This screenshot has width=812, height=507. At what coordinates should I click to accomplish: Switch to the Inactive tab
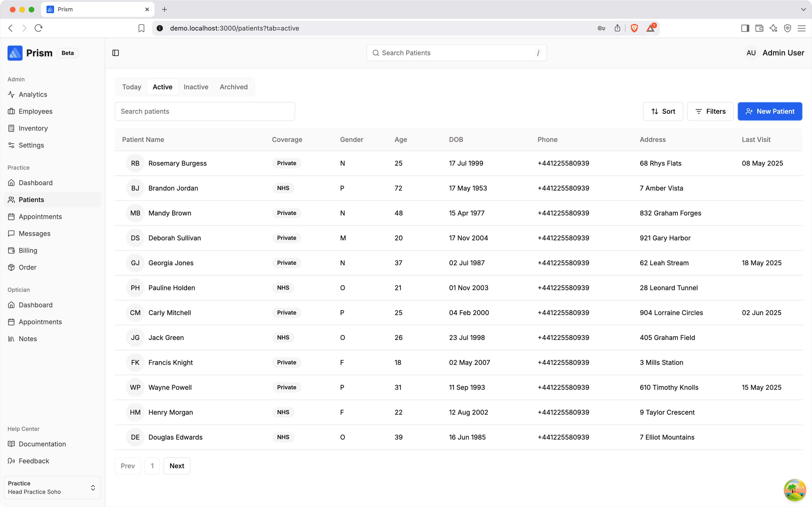196,87
